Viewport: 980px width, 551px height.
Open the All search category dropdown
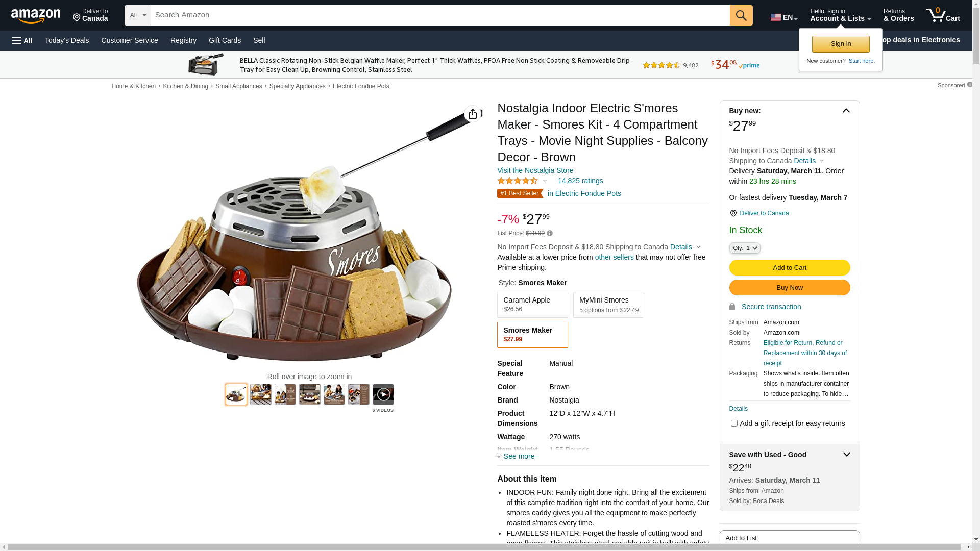(138, 15)
